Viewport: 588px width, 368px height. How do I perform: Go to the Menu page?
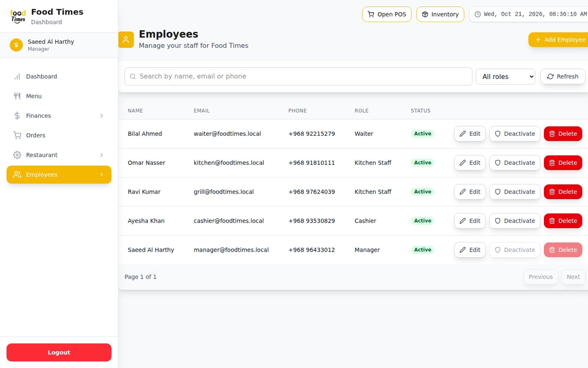point(59,96)
